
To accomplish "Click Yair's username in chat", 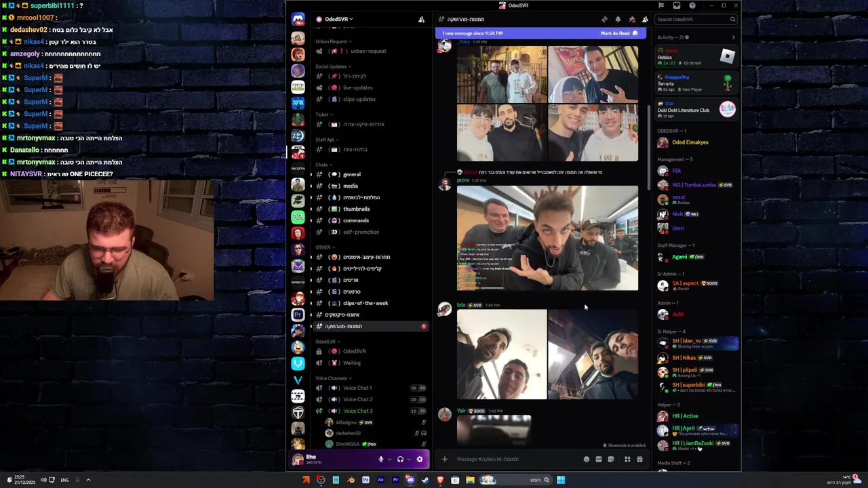I will (461, 411).
